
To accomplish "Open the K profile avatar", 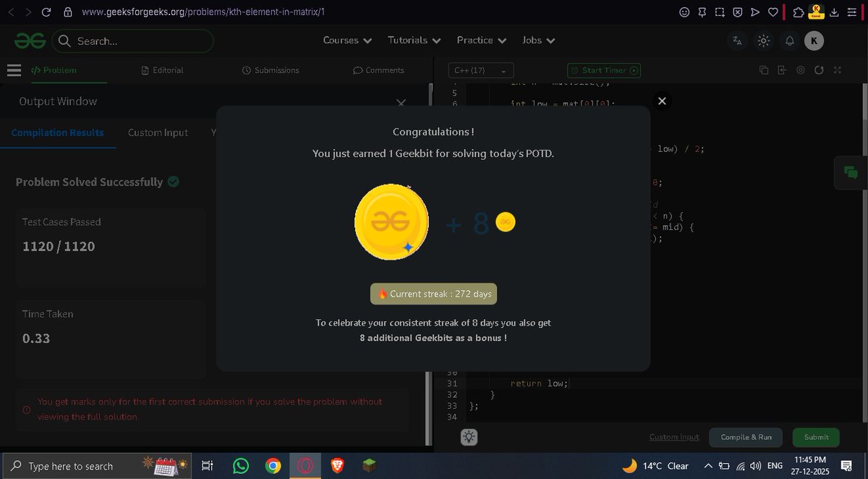I will [814, 41].
